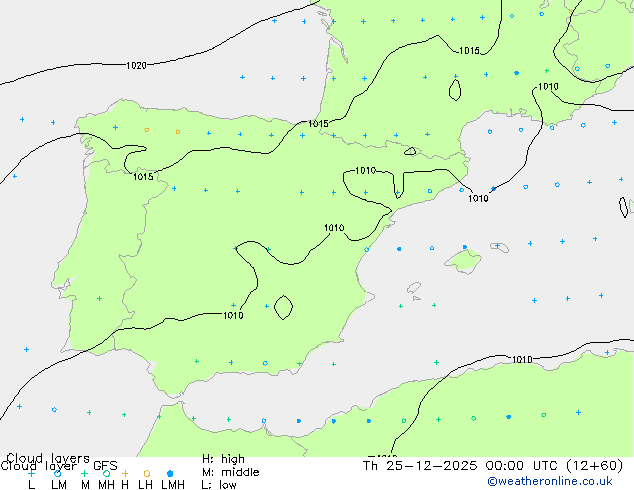Click the 'L: low' legend text
This screenshot has height=490, width=634.
(219, 485)
